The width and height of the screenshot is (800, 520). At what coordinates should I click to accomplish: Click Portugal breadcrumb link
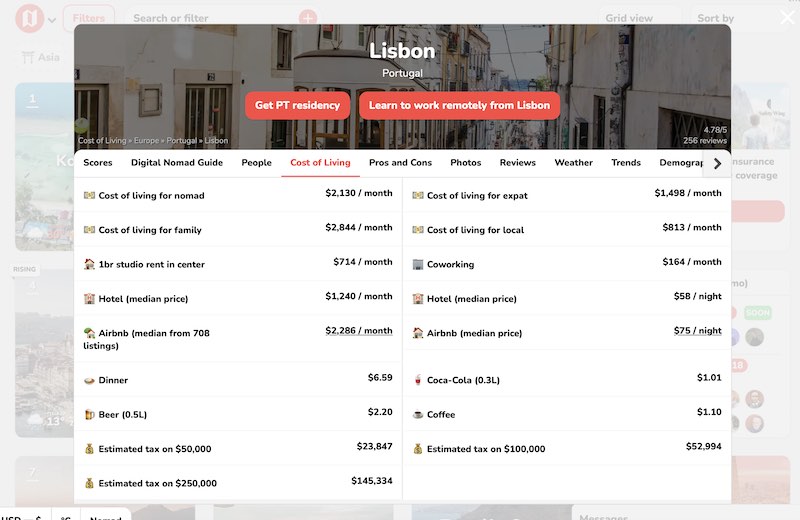click(182, 141)
